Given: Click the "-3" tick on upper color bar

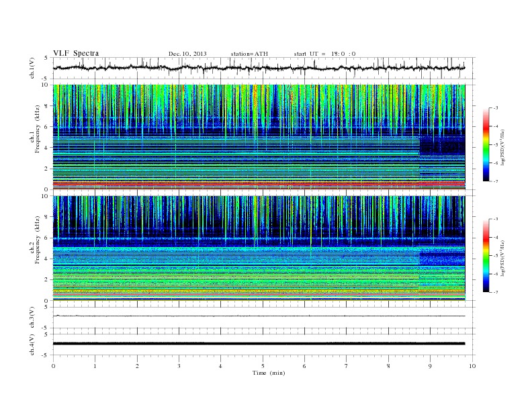Looking at the screenshot, I should [496, 108].
